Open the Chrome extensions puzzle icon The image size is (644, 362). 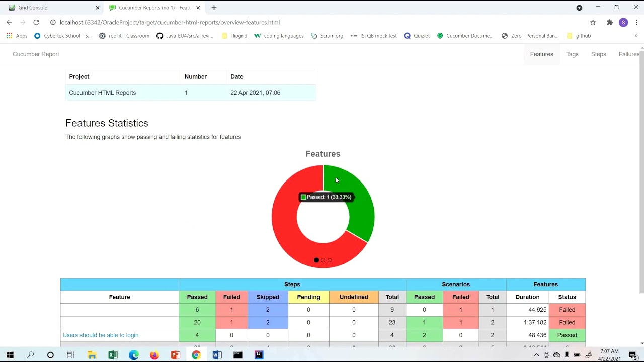click(x=610, y=22)
